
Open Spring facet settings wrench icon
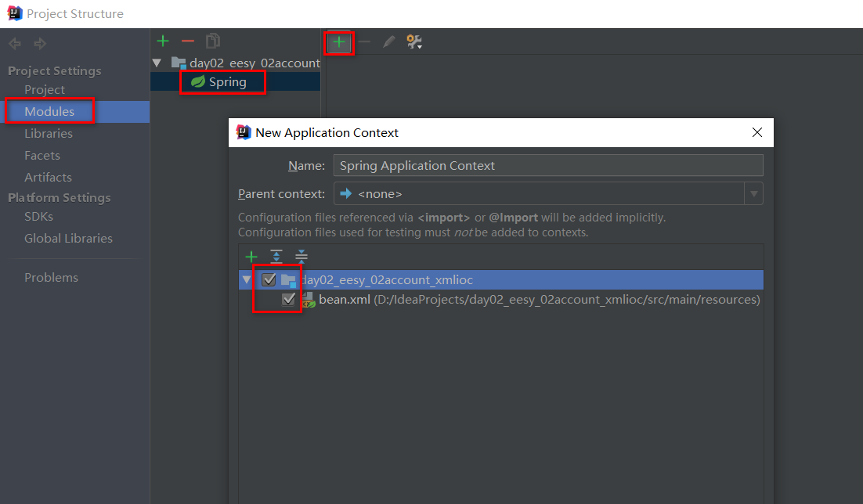[414, 41]
